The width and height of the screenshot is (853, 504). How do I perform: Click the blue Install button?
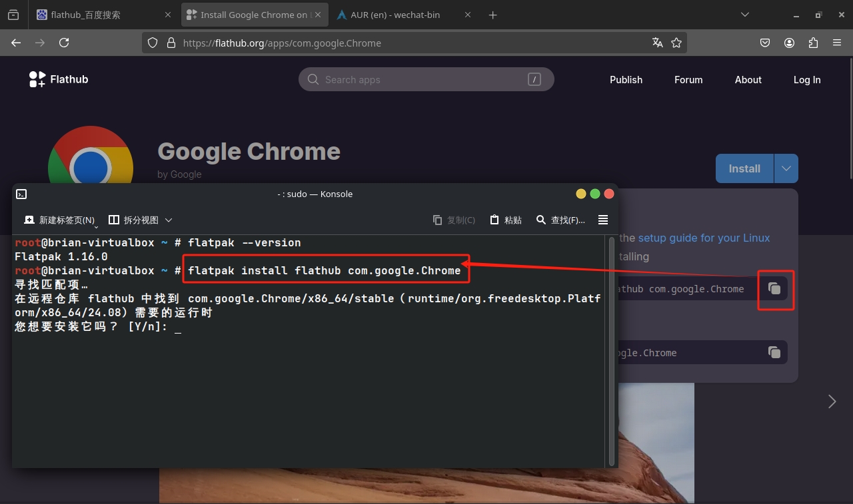pyautogui.click(x=744, y=168)
